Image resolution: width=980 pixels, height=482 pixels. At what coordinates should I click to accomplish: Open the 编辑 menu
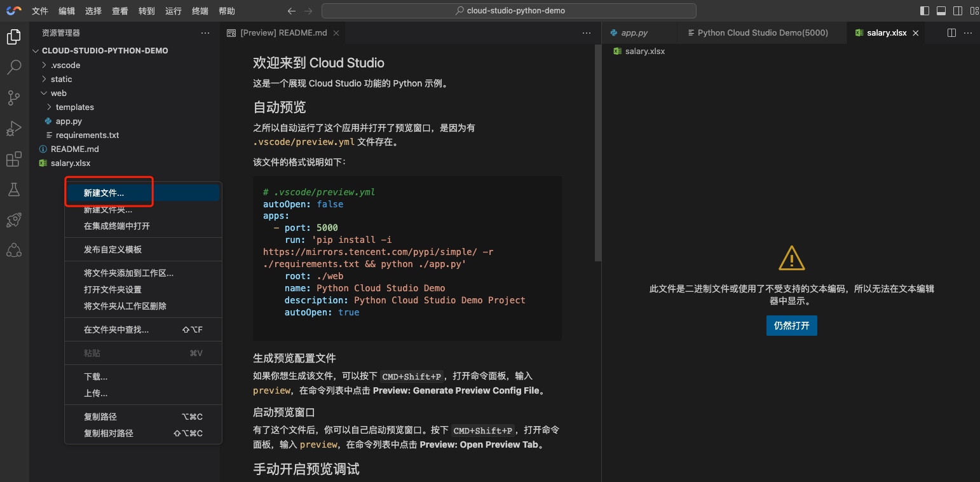pyautogui.click(x=66, y=11)
